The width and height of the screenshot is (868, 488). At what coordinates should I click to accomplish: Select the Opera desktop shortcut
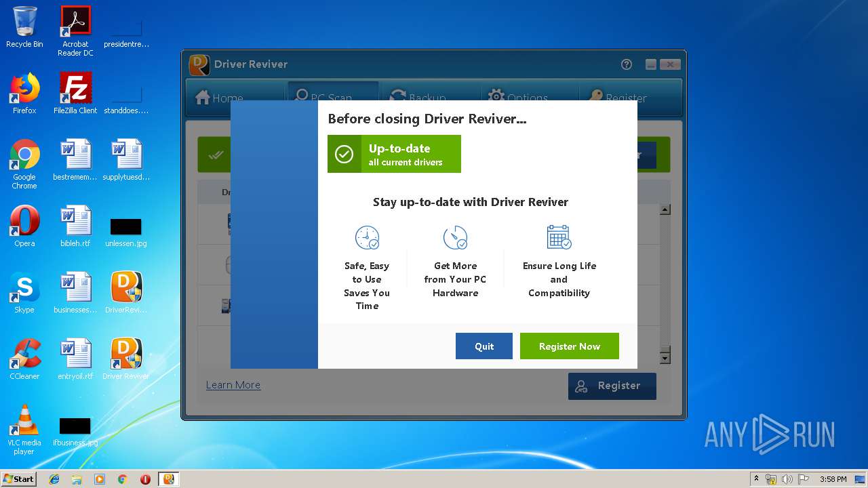24,226
